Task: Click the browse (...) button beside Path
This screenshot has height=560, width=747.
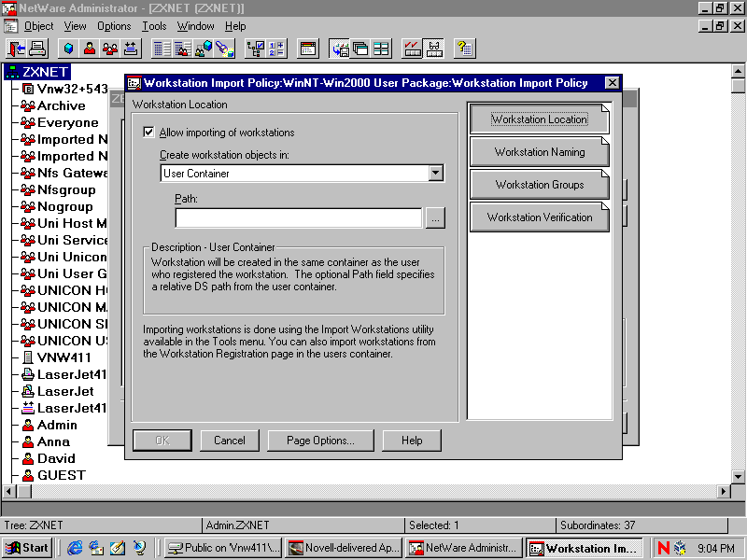Action: point(435,218)
